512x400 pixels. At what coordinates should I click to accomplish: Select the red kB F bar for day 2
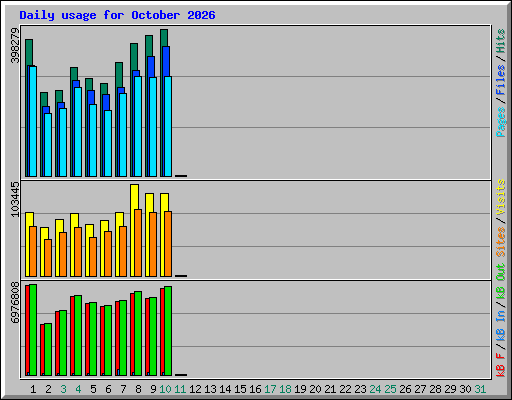click(42, 350)
